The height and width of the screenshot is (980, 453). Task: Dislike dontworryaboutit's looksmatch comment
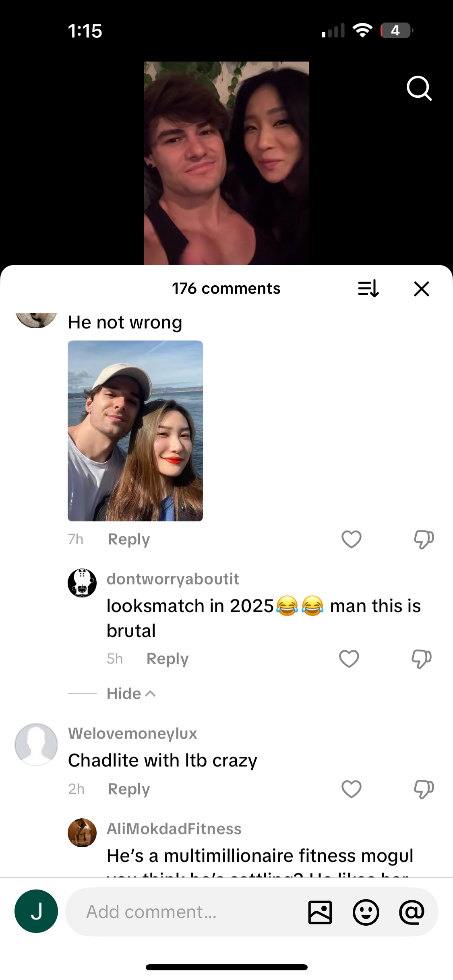click(421, 659)
